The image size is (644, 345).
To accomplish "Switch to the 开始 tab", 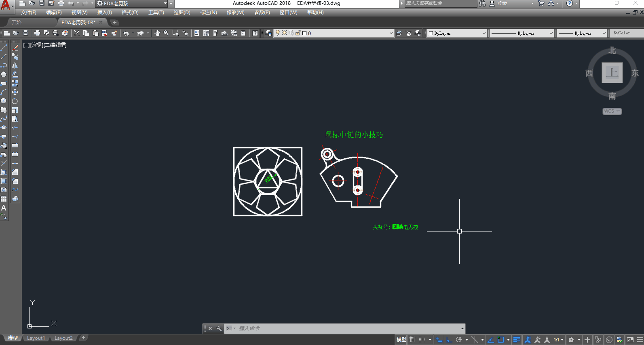I will point(17,22).
